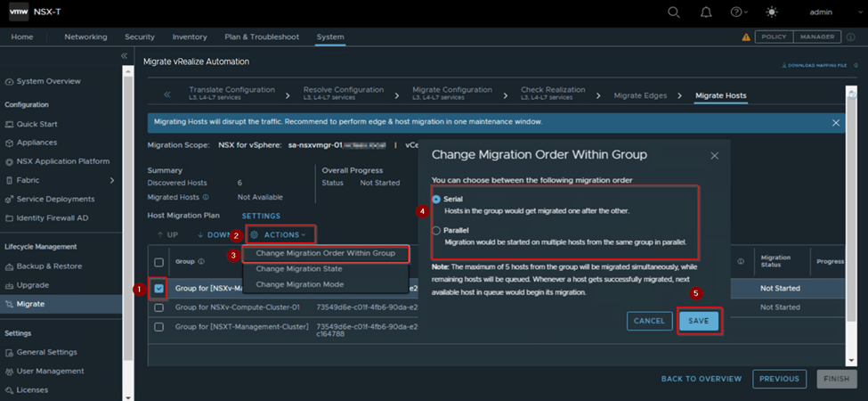Click the search magnifier icon
Viewport: 868px width, 401px height.
(x=674, y=12)
